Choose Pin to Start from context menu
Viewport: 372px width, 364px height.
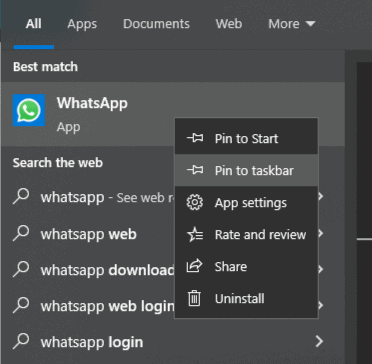click(x=246, y=138)
